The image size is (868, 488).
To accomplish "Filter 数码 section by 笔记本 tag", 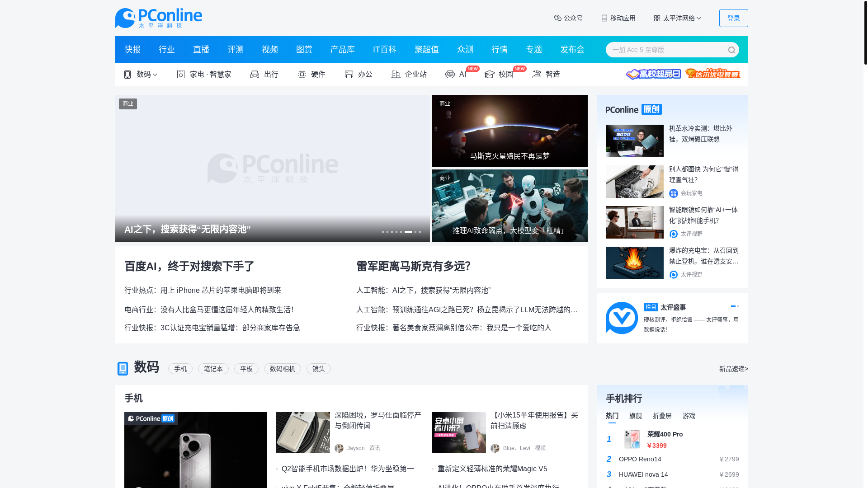I will coord(213,369).
